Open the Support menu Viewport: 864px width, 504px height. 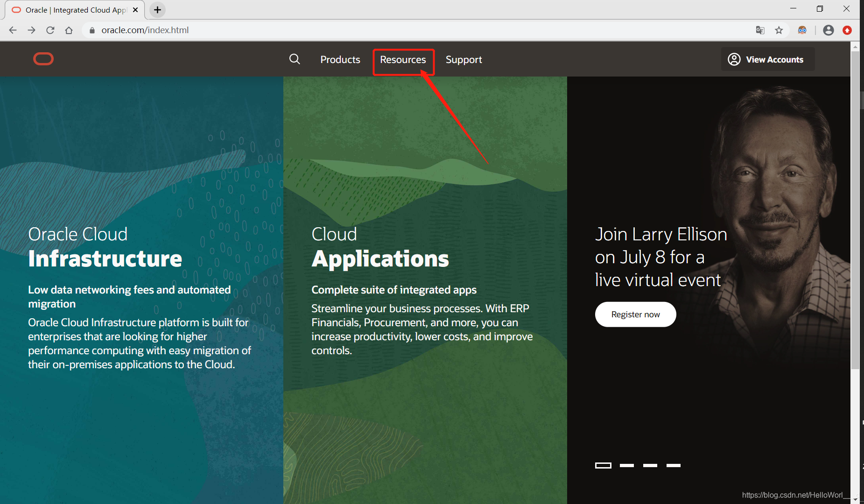point(464,60)
